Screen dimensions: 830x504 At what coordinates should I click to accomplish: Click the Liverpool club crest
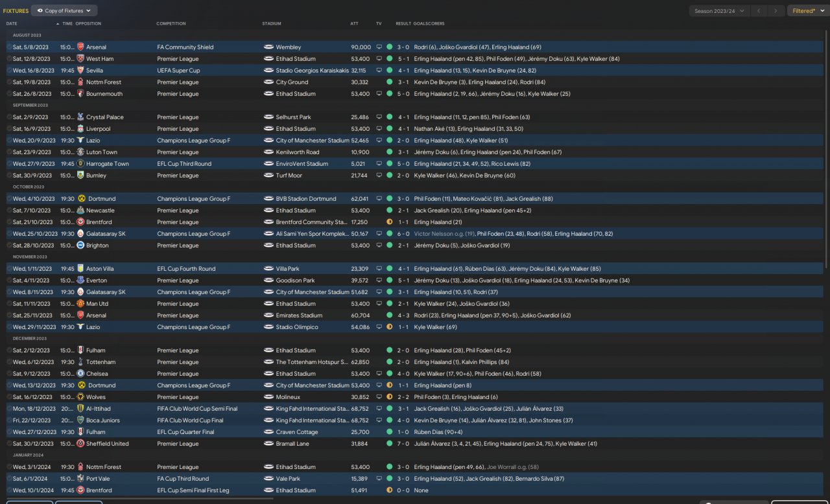80,129
